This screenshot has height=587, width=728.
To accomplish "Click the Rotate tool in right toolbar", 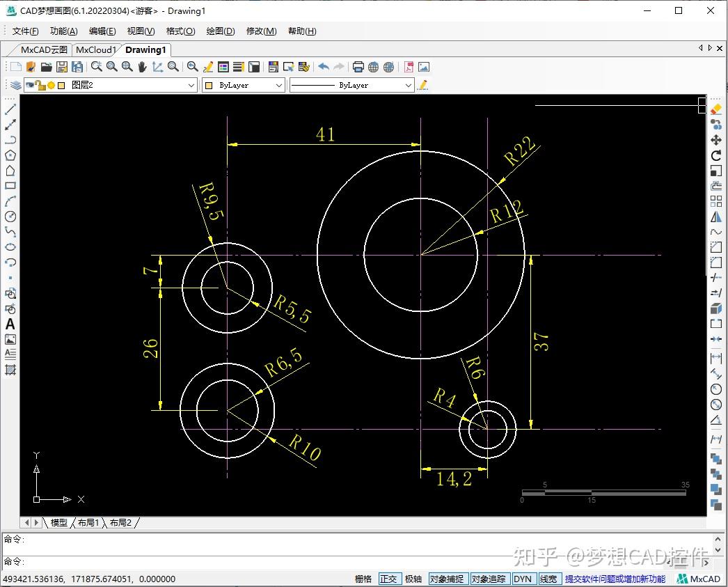I will pos(716,155).
